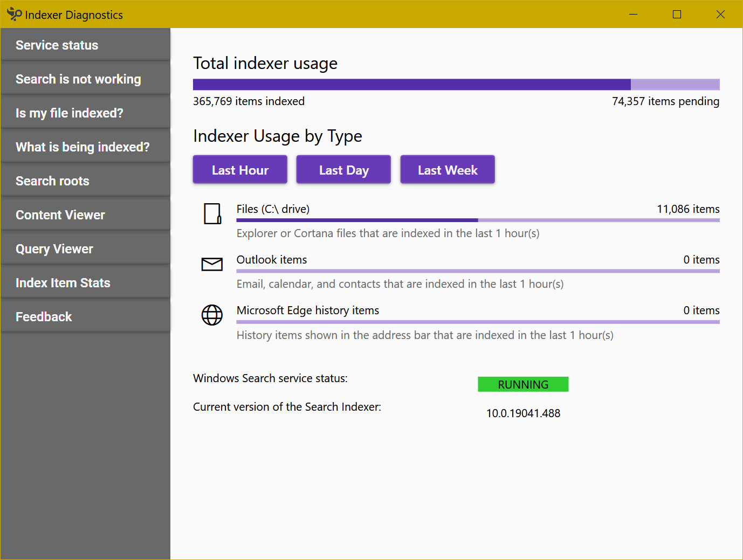Open the Query Viewer page
Screen dimensions: 743x560
[86, 248]
